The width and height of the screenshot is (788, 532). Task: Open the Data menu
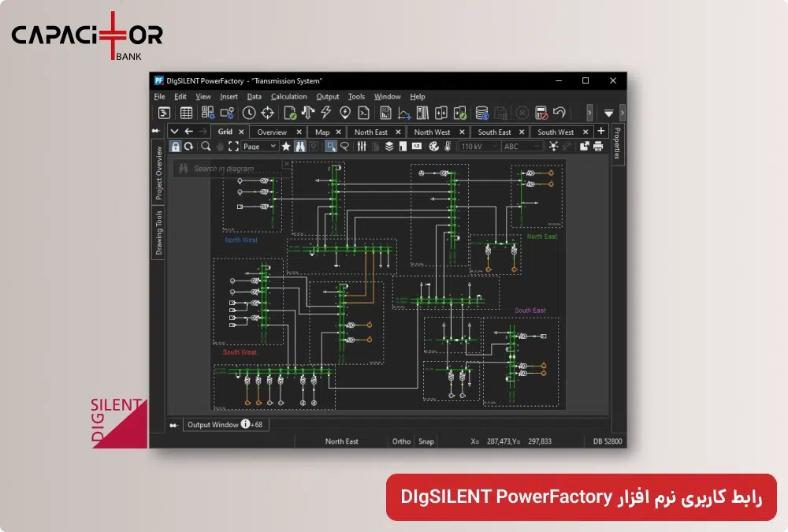click(255, 96)
